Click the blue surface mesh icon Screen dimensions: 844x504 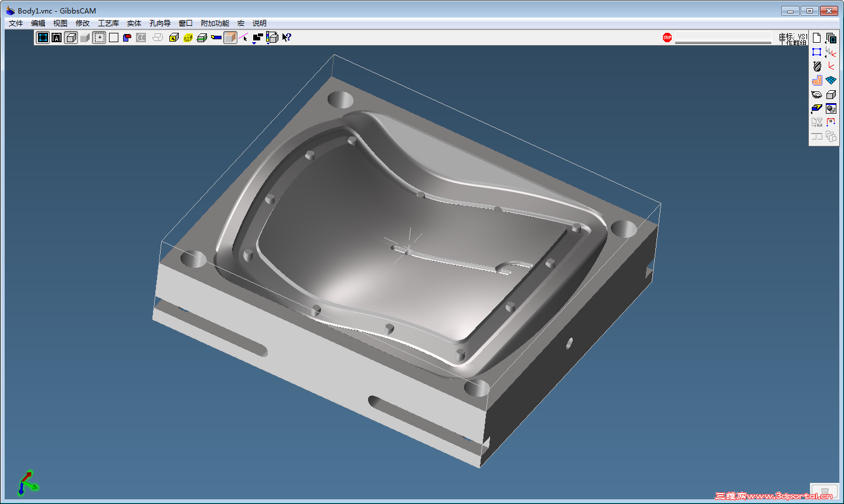(x=831, y=80)
